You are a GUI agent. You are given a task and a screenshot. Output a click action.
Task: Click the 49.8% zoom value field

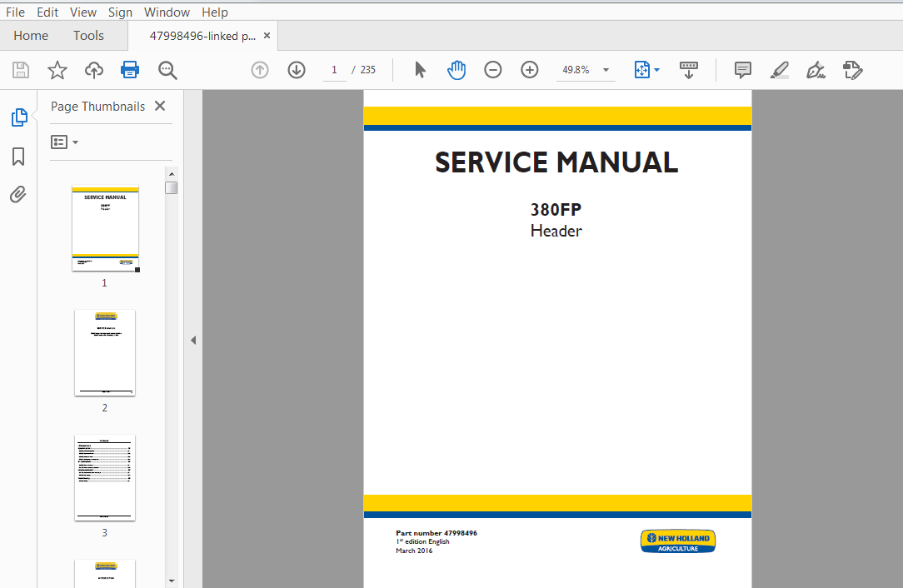click(x=576, y=70)
